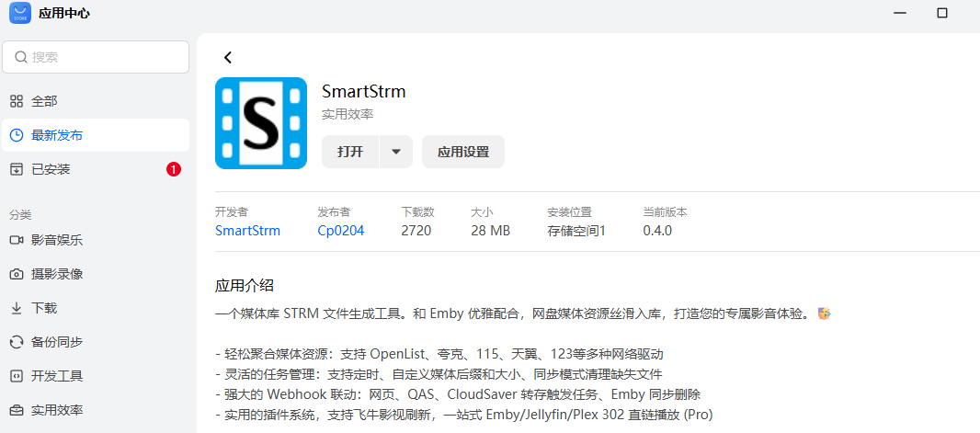
Task: Click the 摄影录像 camera icon
Action: 17,274
